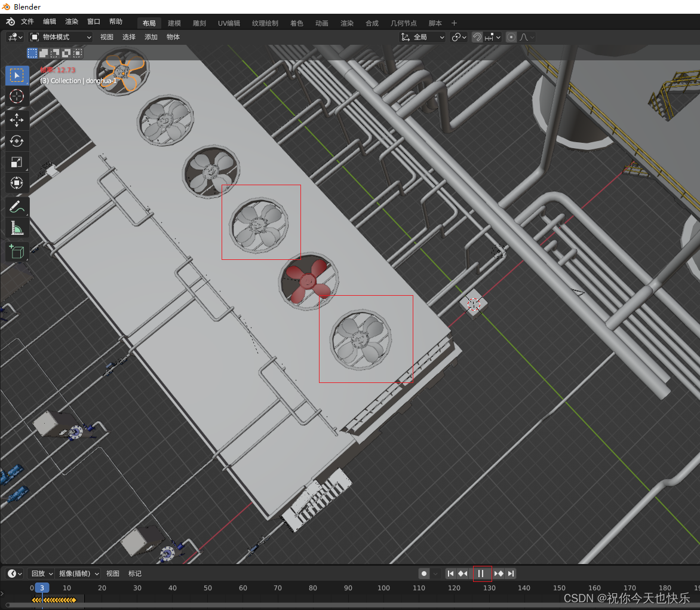Image resolution: width=700 pixels, height=610 pixels.
Task: Select the Annotate tool
Action: point(17,207)
